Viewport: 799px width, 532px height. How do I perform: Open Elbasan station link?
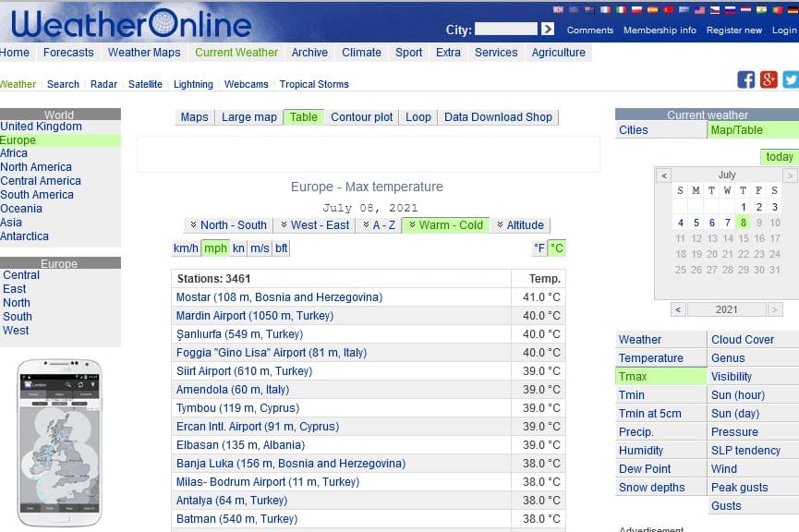pyautogui.click(x=240, y=445)
